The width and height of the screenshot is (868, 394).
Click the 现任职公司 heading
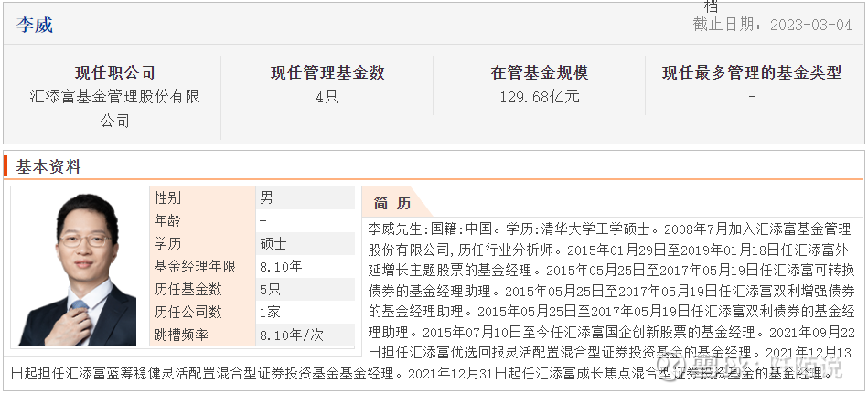(x=115, y=72)
